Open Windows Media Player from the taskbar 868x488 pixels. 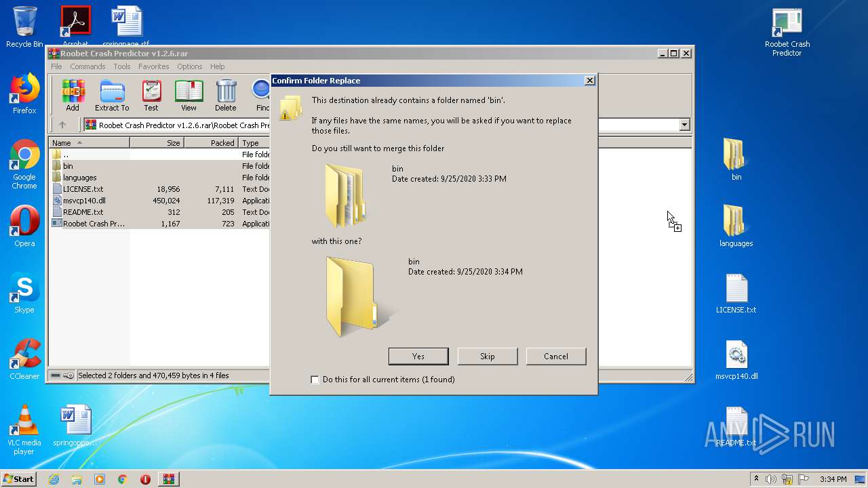tap(100, 479)
